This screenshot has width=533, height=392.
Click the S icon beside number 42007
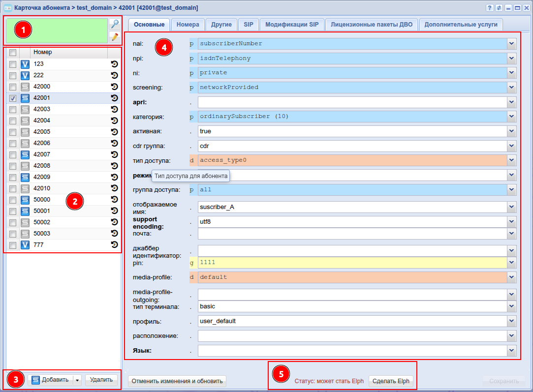pos(25,154)
